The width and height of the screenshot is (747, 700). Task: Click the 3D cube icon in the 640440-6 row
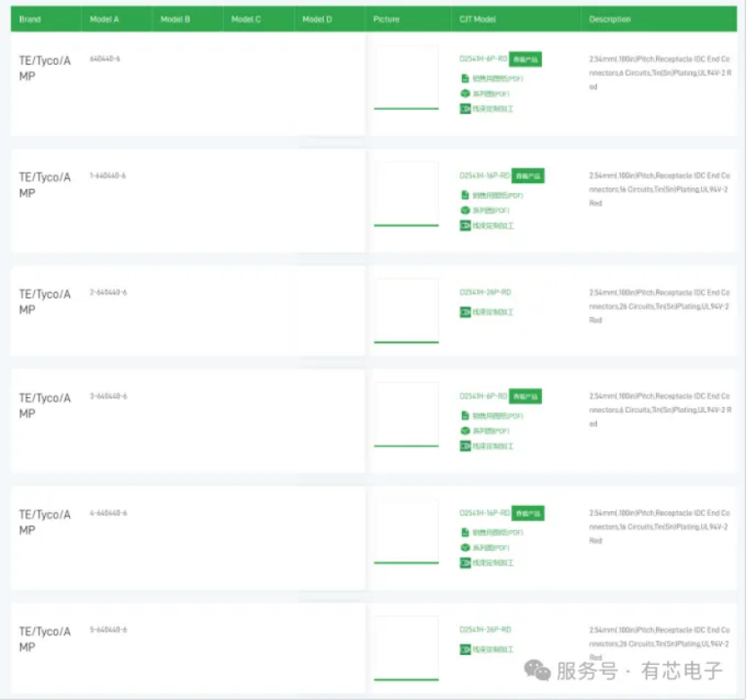pos(465,93)
